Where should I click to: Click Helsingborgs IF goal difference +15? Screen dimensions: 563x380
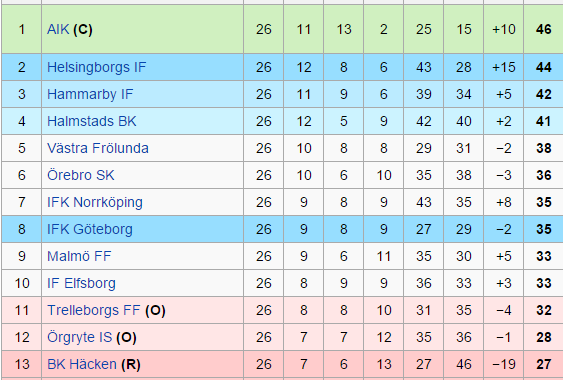[504, 68]
